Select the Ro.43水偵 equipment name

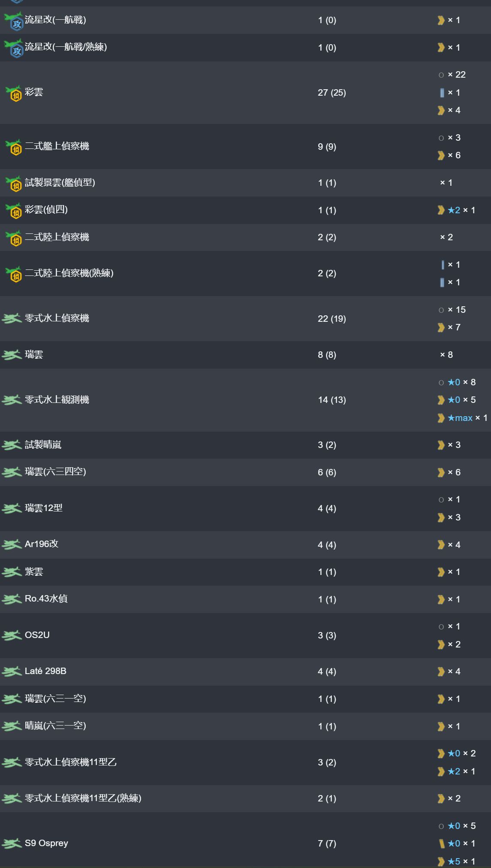pyautogui.click(x=46, y=599)
